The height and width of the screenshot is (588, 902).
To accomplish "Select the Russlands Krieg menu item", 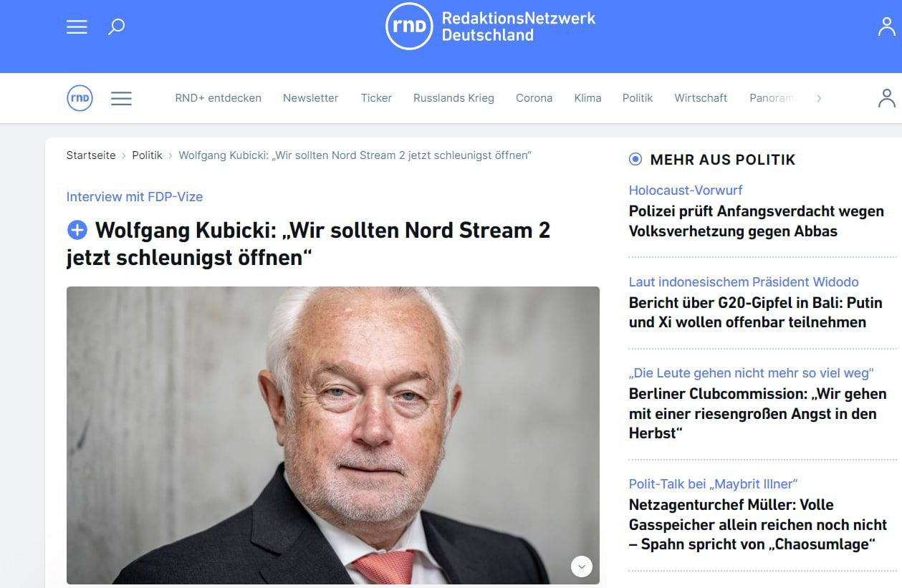I will (454, 98).
